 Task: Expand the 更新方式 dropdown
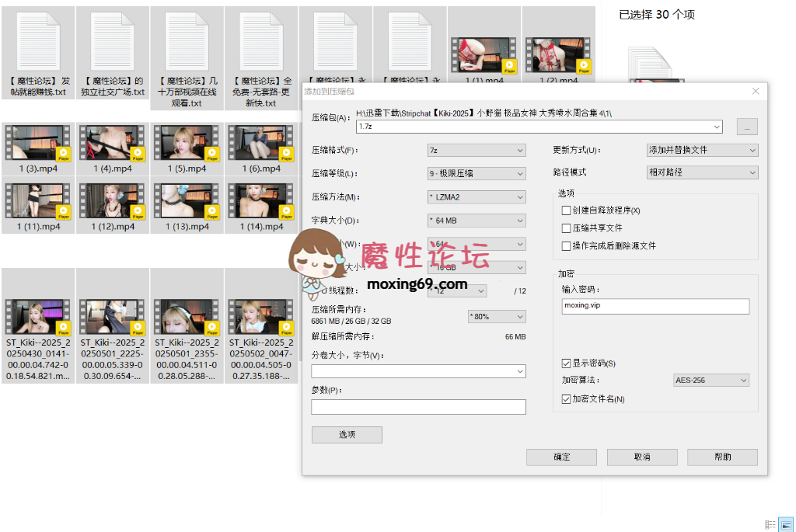[702, 151]
